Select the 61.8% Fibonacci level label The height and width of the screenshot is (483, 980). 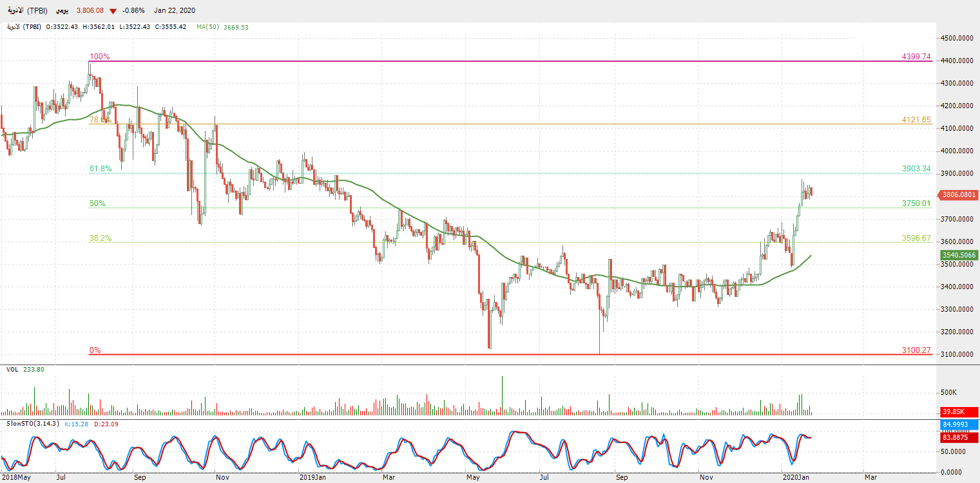(101, 169)
